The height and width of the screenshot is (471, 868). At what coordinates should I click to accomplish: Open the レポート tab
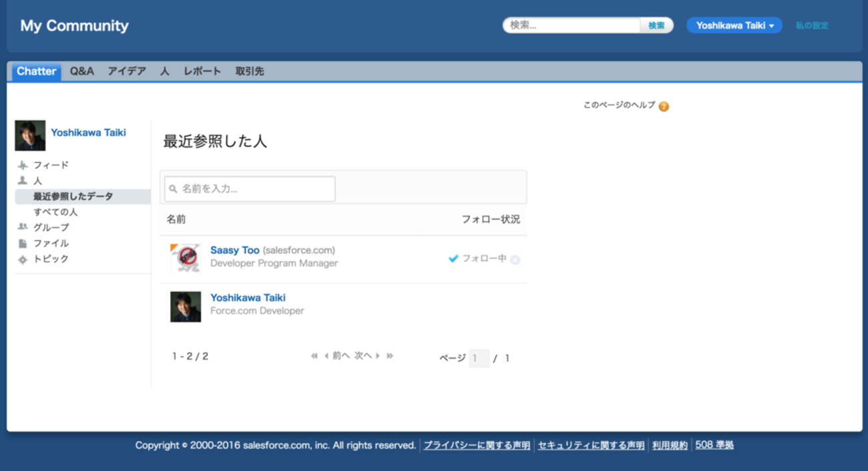coord(202,71)
